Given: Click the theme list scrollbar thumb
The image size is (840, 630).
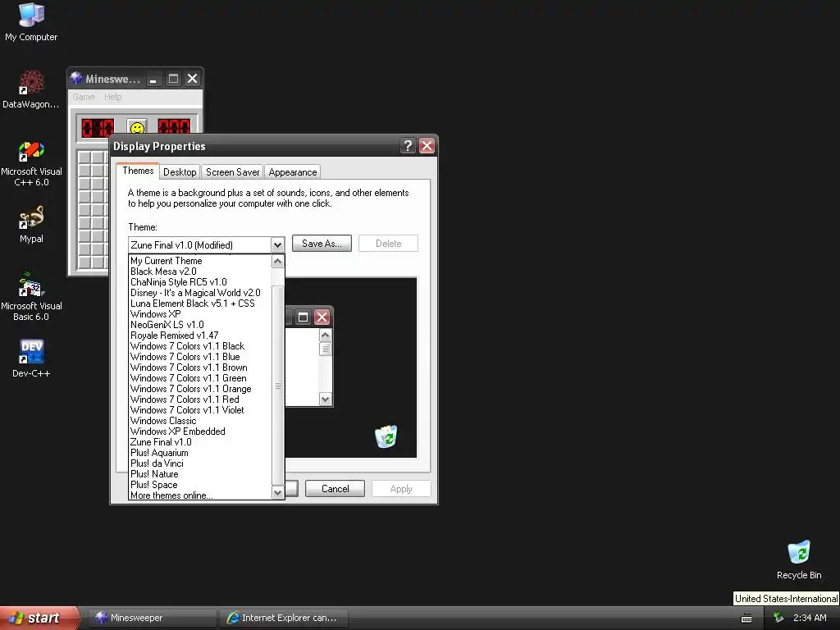Looking at the screenshot, I should [x=277, y=386].
